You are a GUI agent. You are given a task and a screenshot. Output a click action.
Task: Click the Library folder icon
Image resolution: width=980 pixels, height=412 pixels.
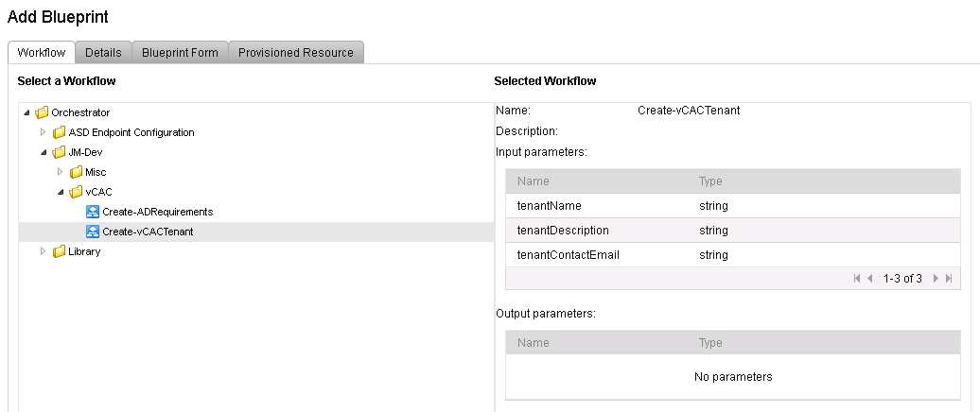tap(59, 251)
